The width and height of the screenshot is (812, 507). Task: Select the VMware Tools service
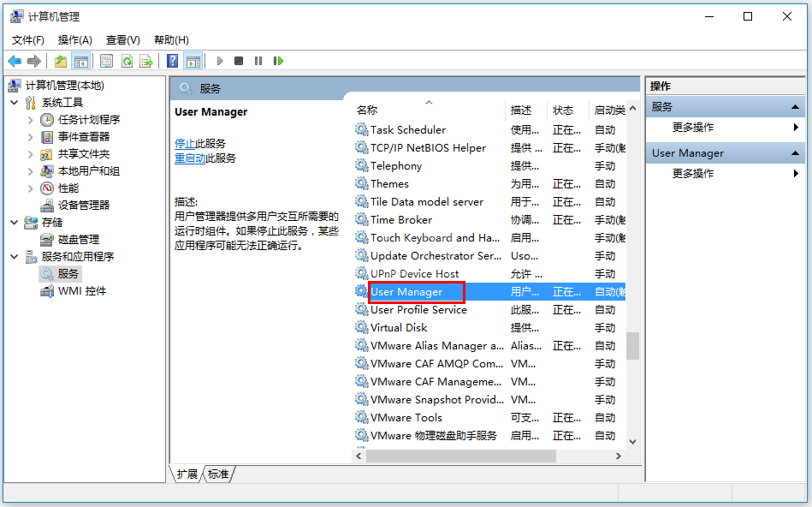point(489,417)
